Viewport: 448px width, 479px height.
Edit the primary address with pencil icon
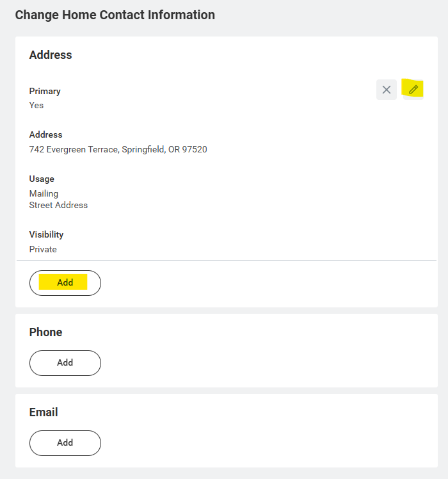pyautogui.click(x=413, y=90)
